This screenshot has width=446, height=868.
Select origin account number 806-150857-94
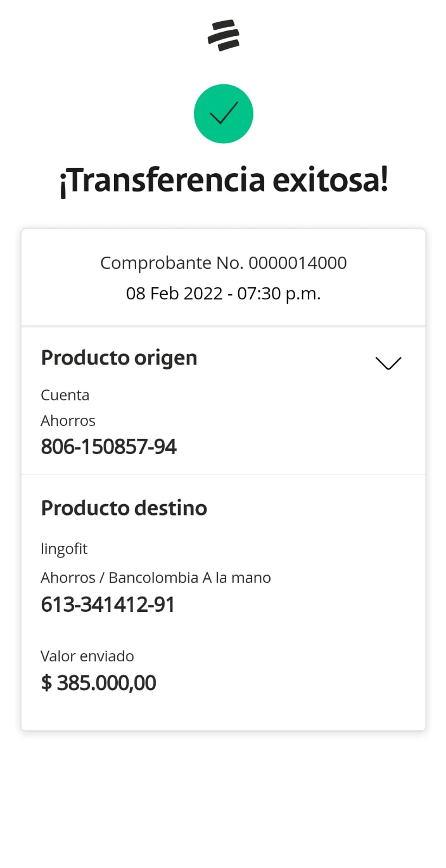click(109, 447)
